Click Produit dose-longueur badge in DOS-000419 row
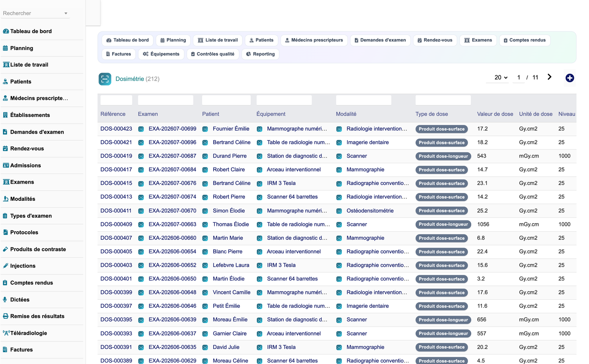Viewport: 589px width, 364px height. pos(443,156)
